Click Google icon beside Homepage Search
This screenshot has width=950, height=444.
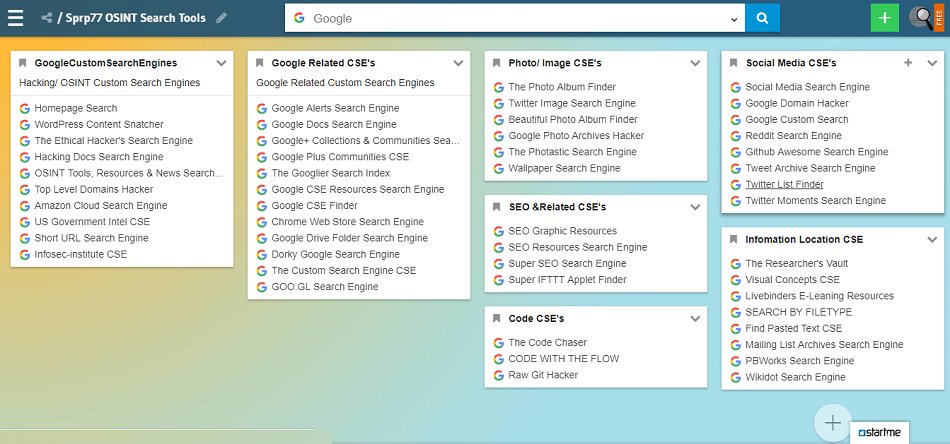25,108
